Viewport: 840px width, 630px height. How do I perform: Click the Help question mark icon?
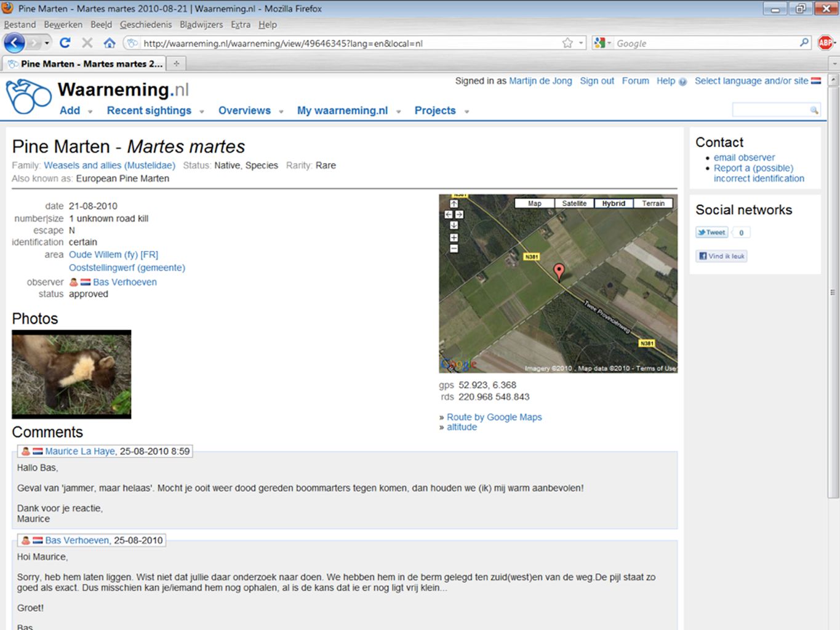pos(682,81)
